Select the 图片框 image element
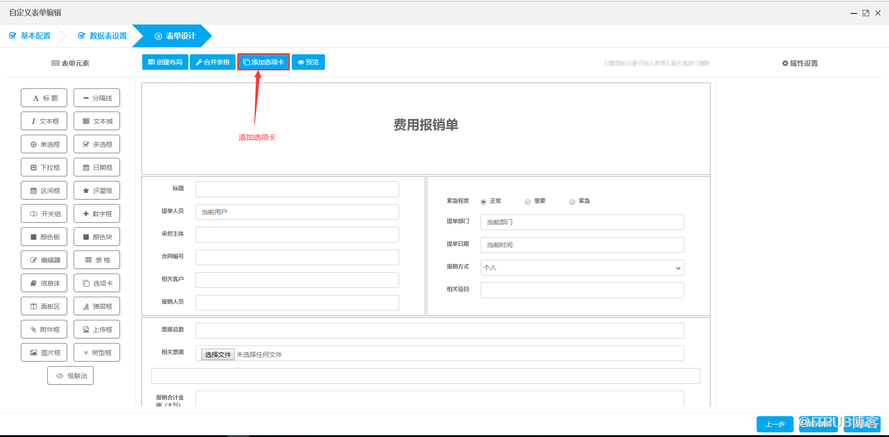This screenshot has height=437, width=889. pos(44,353)
